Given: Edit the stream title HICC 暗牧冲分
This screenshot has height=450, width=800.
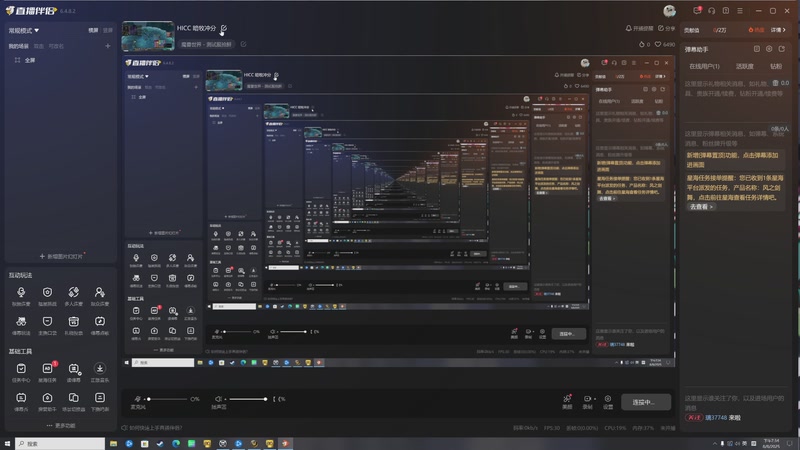Looking at the screenshot, I should coord(224,28).
